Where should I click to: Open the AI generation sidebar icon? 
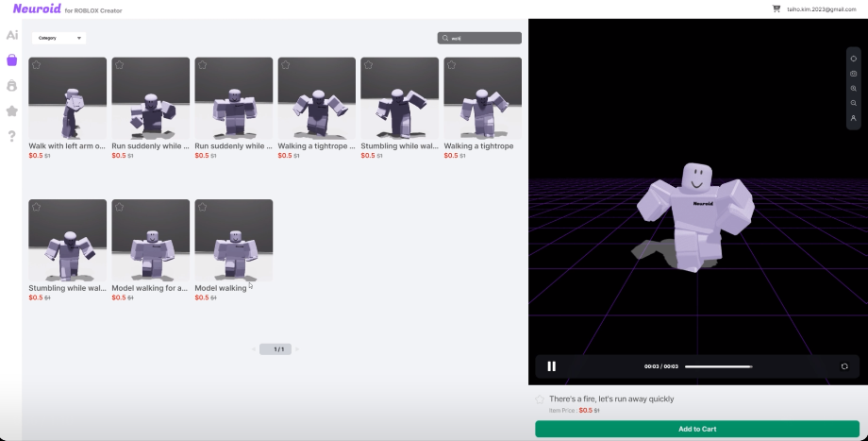pyautogui.click(x=12, y=35)
